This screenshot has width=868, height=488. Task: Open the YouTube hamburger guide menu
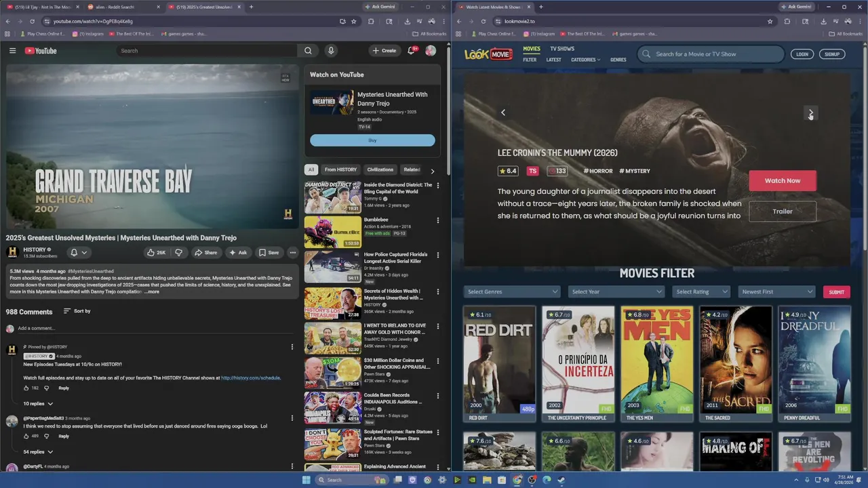[x=12, y=51]
